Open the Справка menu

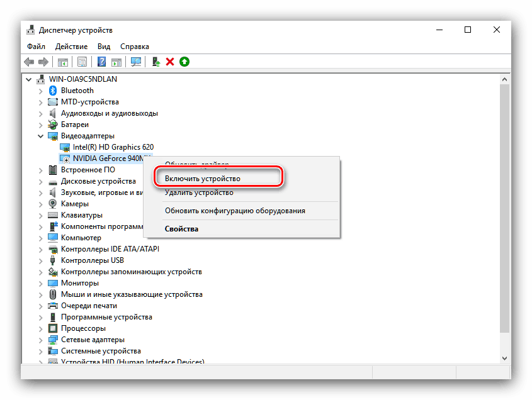pos(135,47)
